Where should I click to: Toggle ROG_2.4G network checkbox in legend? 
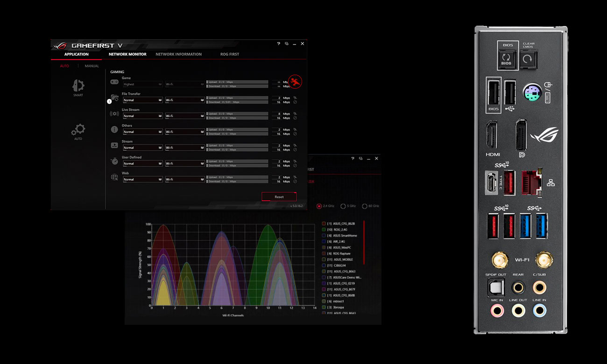click(x=324, y=230)
